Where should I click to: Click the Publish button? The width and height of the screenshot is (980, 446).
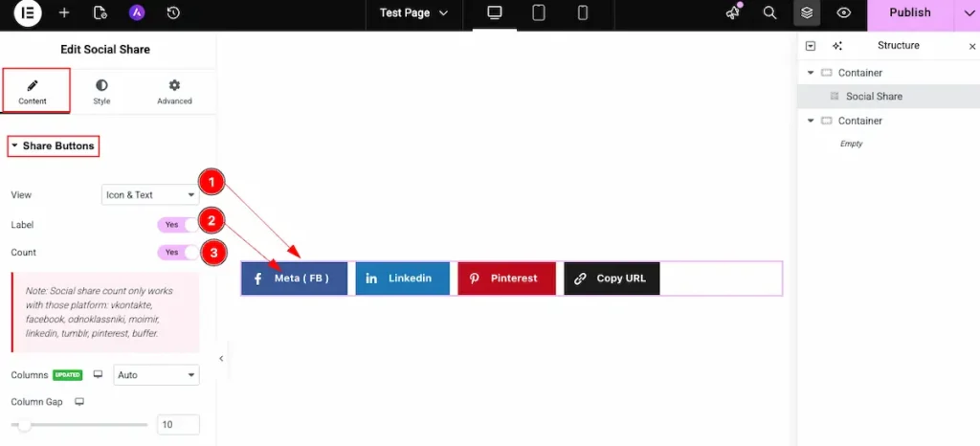coord(910,13)
